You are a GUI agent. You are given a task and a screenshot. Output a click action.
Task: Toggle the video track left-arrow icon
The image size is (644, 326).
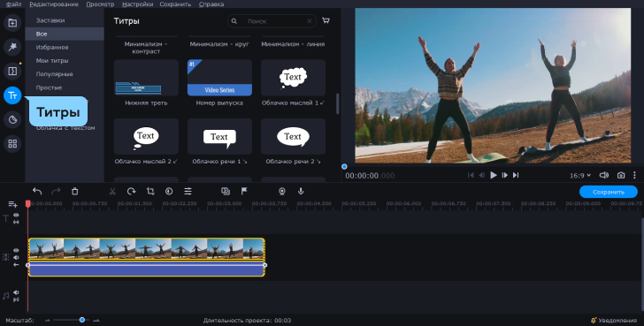16,265
